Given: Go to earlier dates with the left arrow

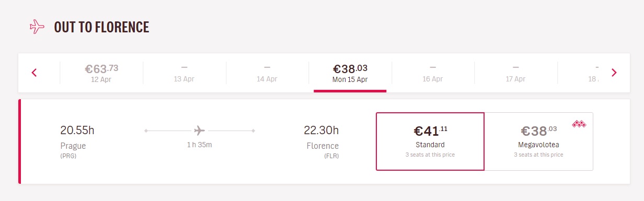Looking at the screenshot, I should coord(34,73).
